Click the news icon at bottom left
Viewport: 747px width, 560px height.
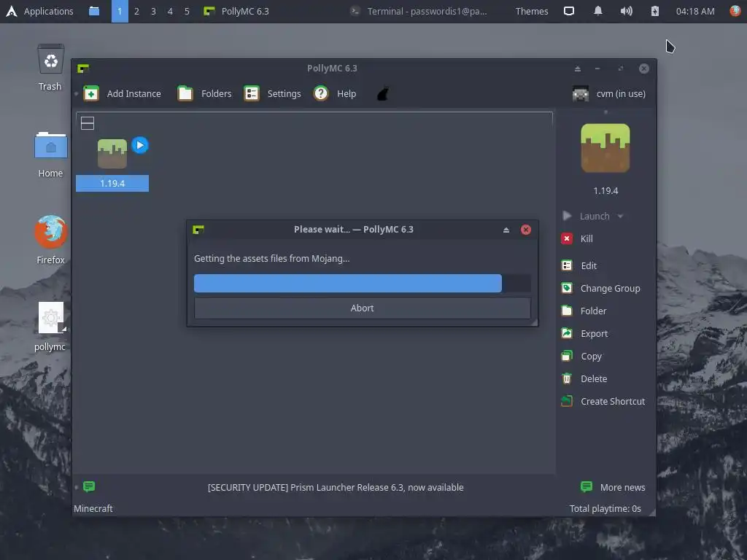(88, 486)
